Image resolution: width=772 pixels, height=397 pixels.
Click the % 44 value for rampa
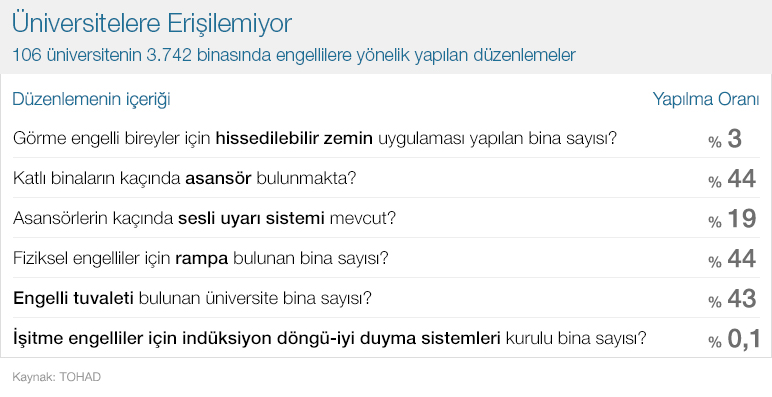point(732,259)
